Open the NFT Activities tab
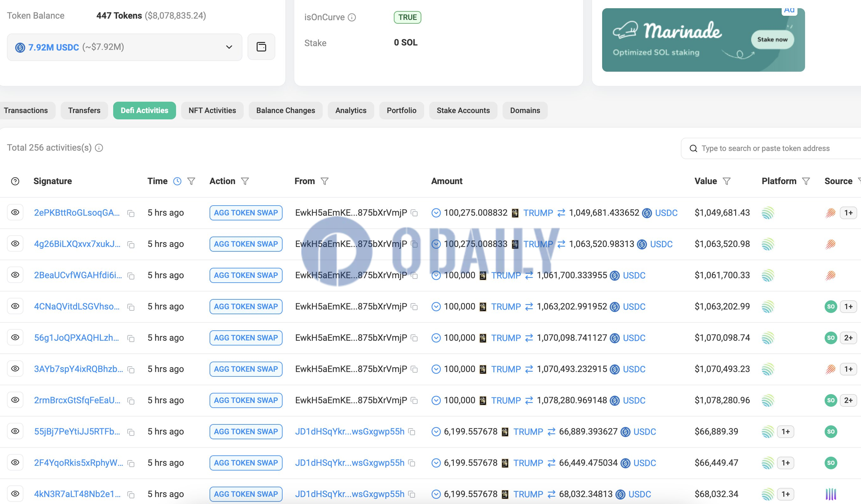861x504 pixels. pyautogui.click(x=212, y=111)
